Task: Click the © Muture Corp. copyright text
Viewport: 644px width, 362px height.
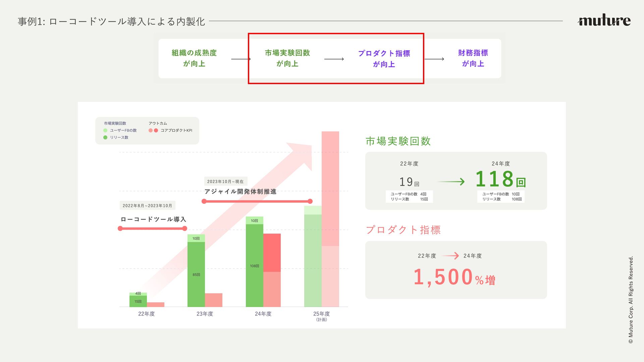Action: point(631,300)
